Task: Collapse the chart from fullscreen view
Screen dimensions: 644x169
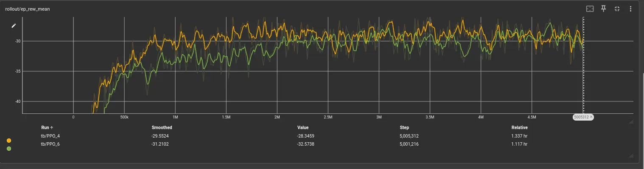Action: point(617,8)
